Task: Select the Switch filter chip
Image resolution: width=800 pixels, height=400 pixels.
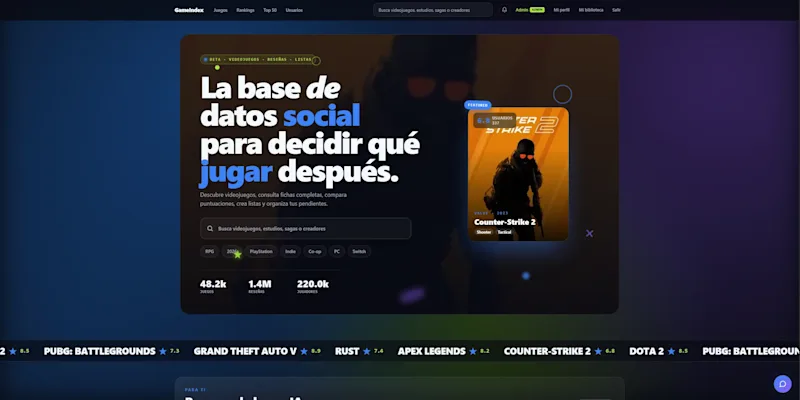Action: 359,251
